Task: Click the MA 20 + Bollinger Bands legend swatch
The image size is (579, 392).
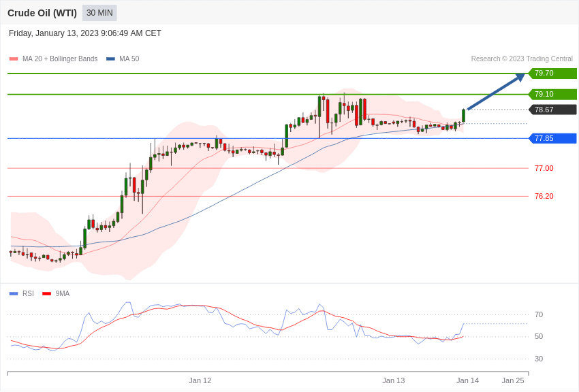Action: (x=14, y=59)
